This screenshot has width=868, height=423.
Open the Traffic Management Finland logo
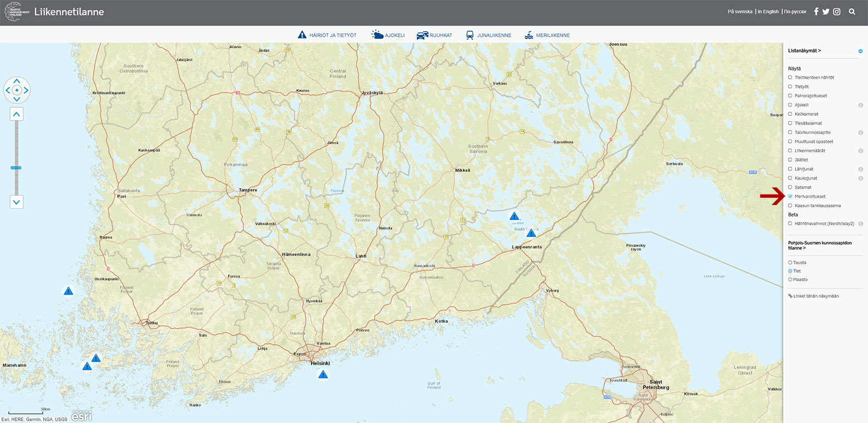17,12
